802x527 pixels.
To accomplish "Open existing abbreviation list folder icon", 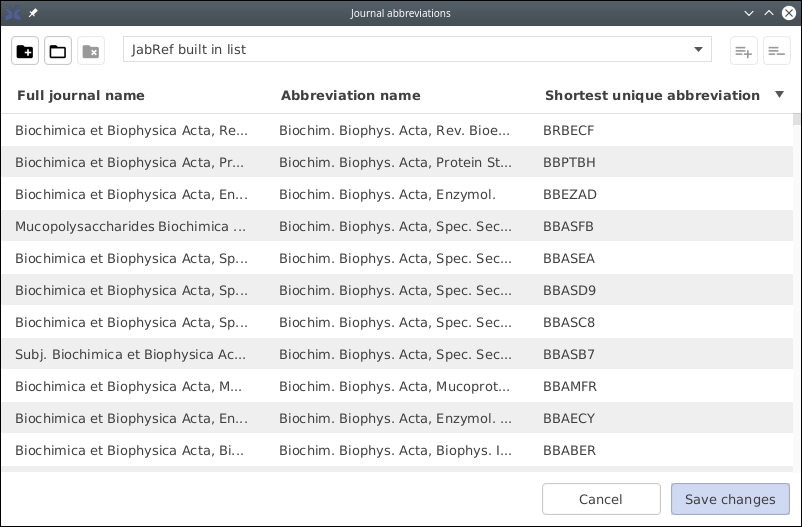I will pos(58,51).
